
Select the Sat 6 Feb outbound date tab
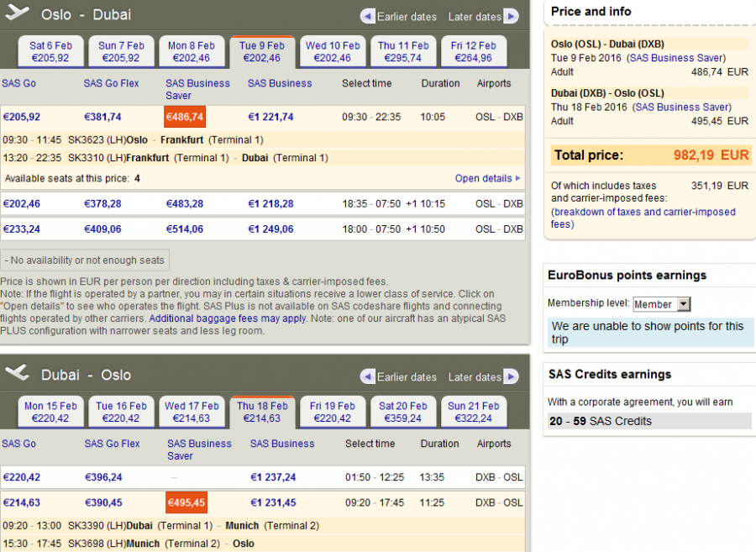pos(50,52)
